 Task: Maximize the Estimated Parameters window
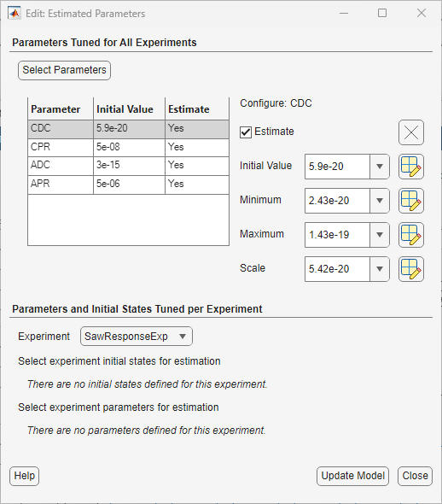pos(382,13)
